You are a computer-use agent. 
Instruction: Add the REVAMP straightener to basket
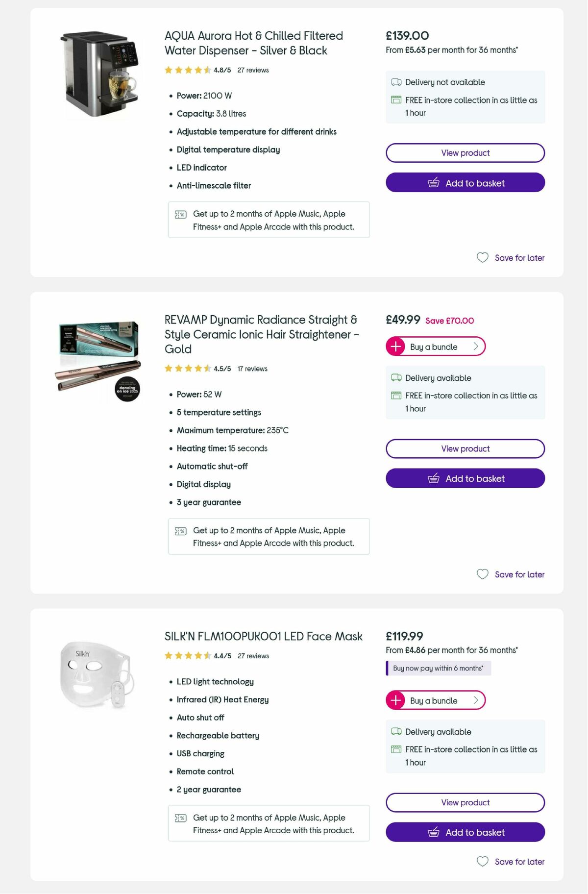(x=465, y=478)
